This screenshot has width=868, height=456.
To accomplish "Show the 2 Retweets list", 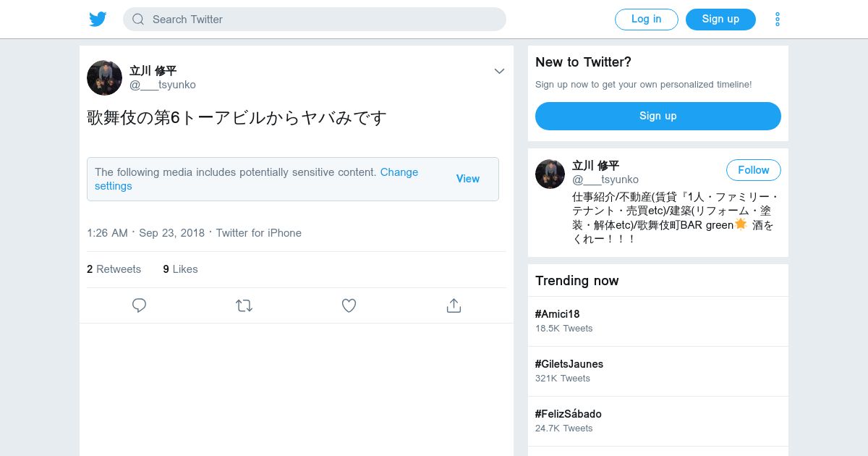I will pyautogui.click(x=114, y=269).
